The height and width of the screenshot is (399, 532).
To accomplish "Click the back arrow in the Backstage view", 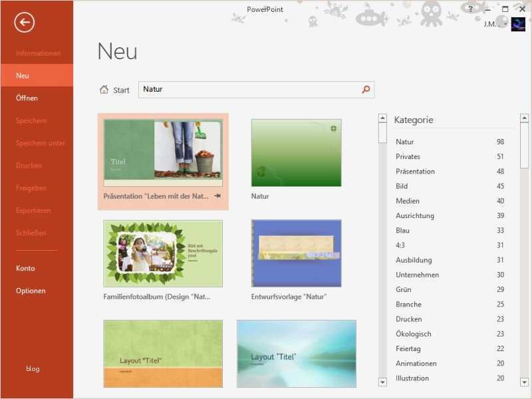I will (24, 23).
